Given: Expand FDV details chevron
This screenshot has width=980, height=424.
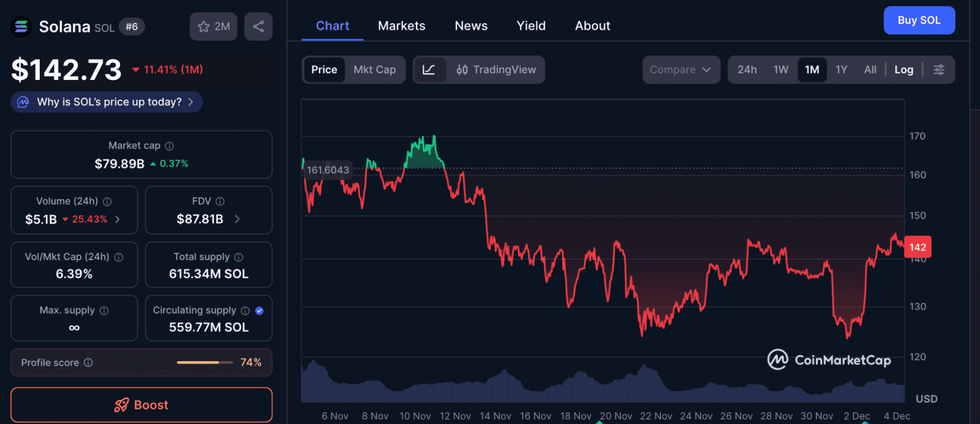Looking at the screenshot, I should (237, 219).
